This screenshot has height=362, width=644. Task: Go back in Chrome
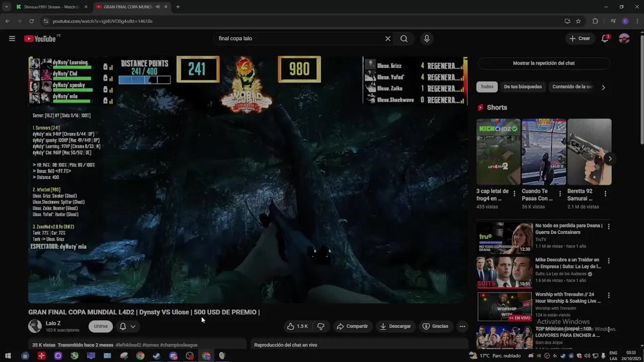tap(7, 21)
